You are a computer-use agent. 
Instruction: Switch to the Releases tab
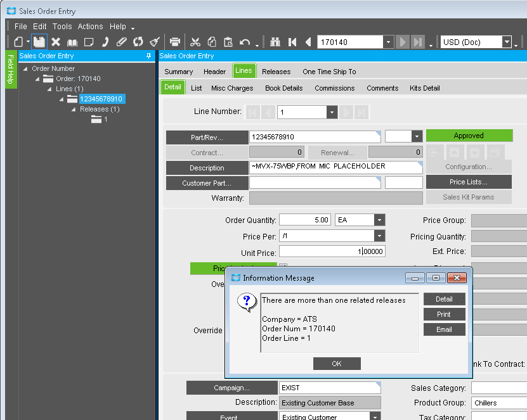pos(276,72)
